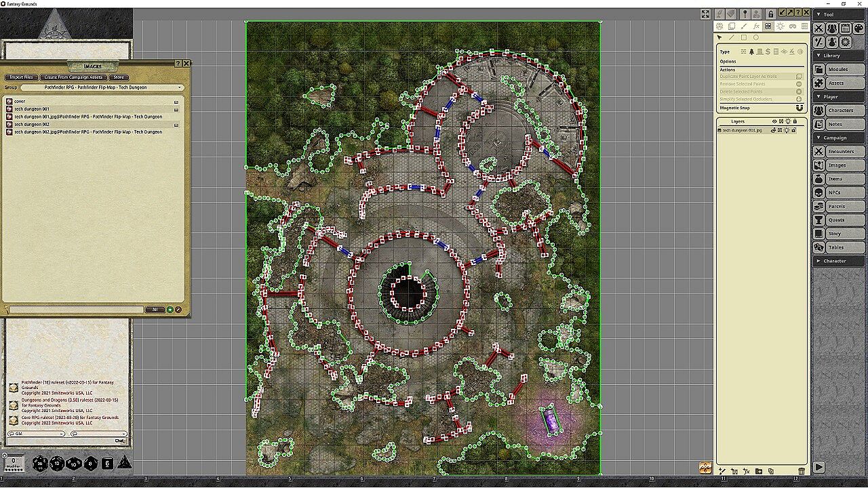Image resolution: width=868 pixels, height=488 pixels.
Task: Choose the arrow select tool
Action: pyautogui.click(x=719, y=37)
